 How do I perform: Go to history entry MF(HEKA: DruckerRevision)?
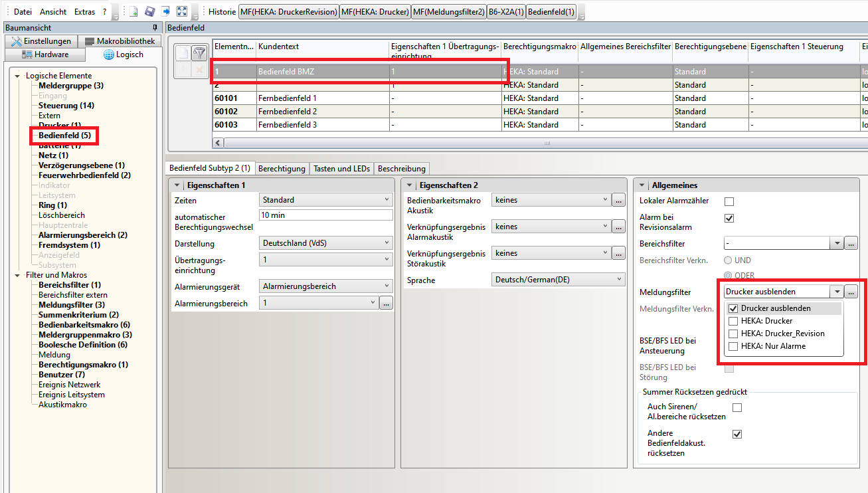[288, 12]
